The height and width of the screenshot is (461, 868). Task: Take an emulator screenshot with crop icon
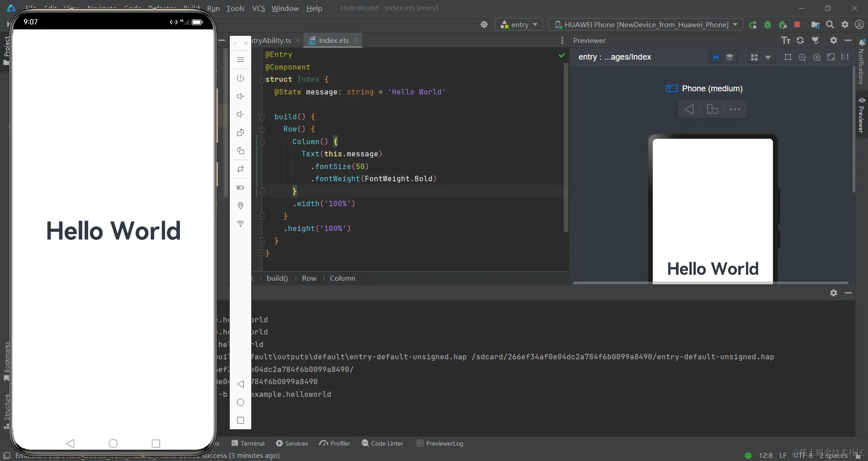[241, 169]
